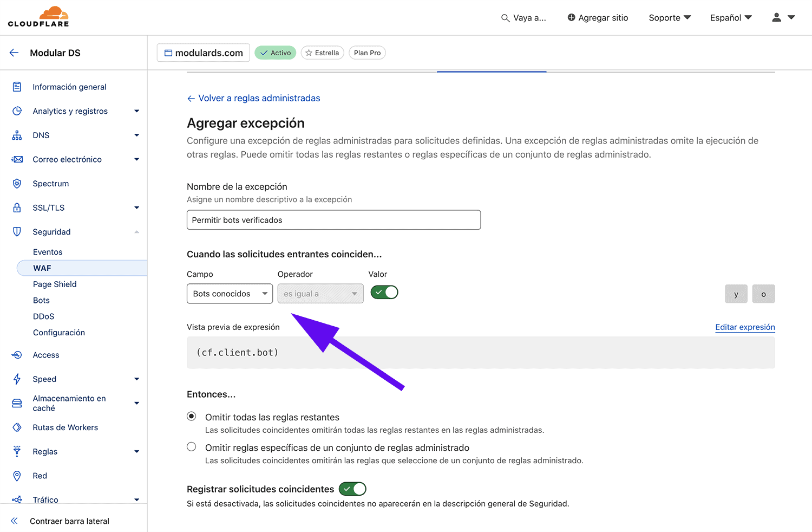Click the Estrella badge button
812x532 pixels.
(323, 53)
